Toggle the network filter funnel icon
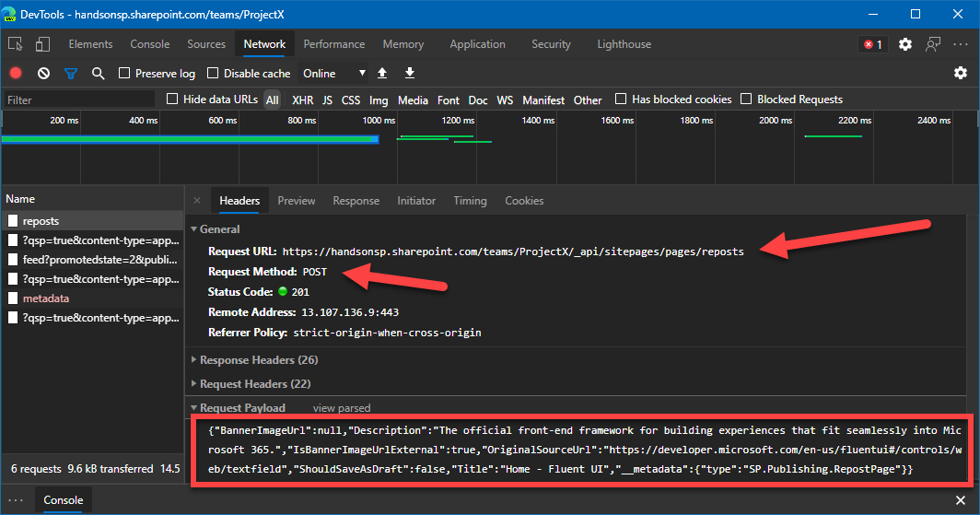The image size is (980, 515). tap(70, 74)
